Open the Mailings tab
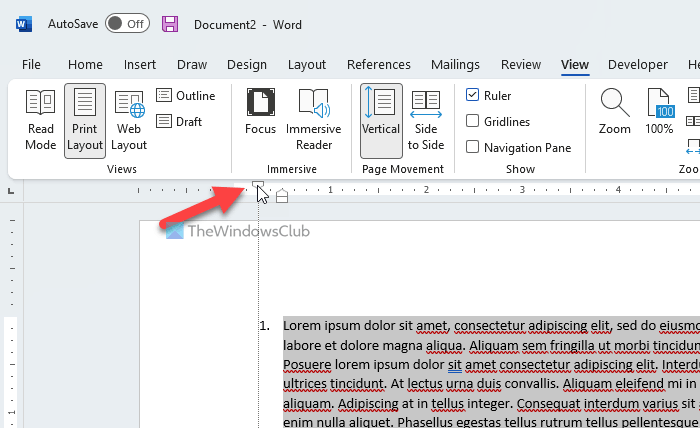This screenshot has width=700, height=428. click(x=455, y=65)
